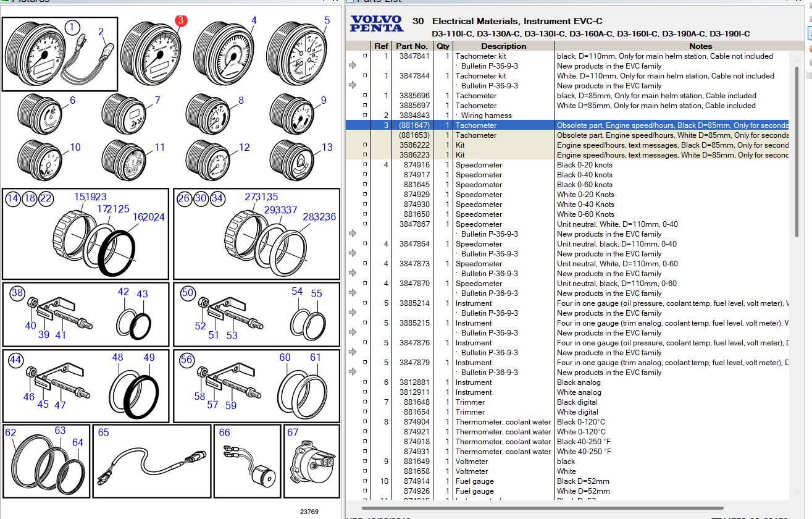This screenshot has height=519, width=812.
Task: Click part number 881645 in the list
Action: pyautogui.click(x=417, y=184)
